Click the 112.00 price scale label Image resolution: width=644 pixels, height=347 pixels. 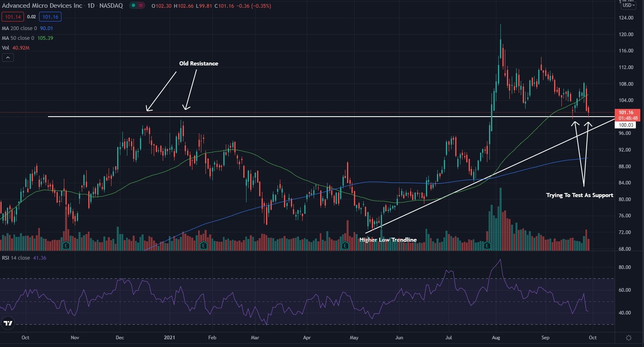coord(626,67)
